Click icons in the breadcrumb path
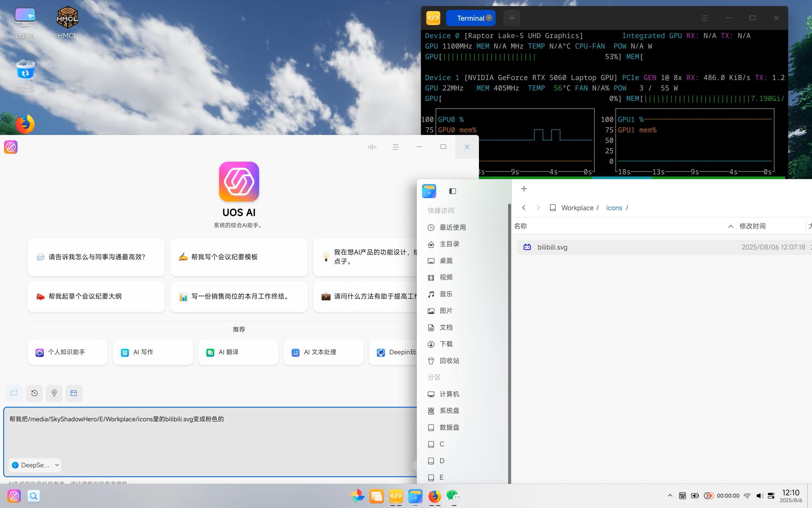Viewport: 812px width, 508px height. click(614, 208)
